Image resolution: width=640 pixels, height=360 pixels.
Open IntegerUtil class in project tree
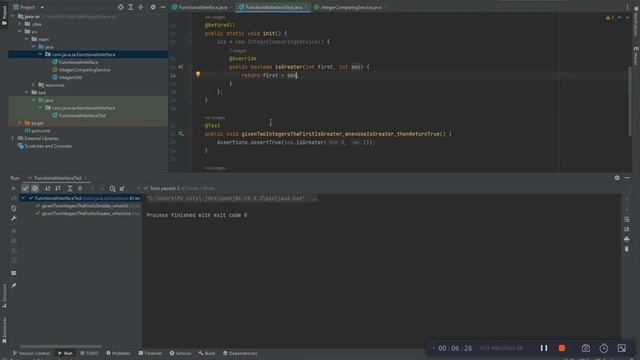(x=70, y=77)
